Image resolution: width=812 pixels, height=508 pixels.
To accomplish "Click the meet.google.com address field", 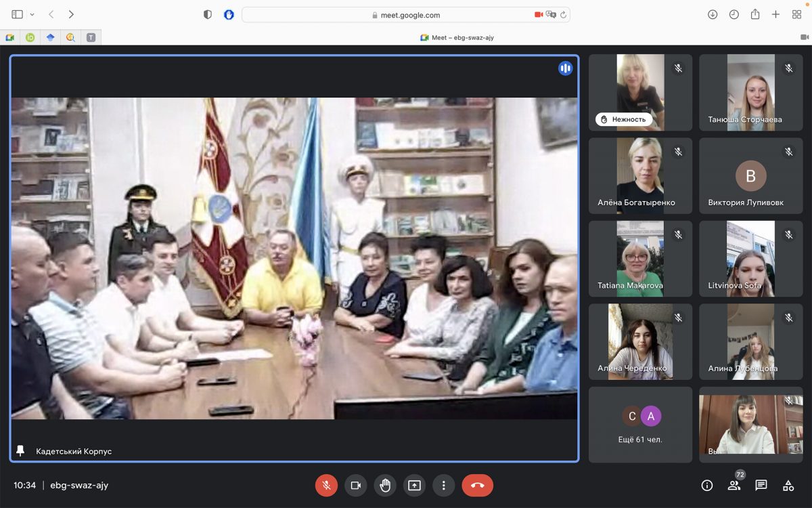I will click(406, 15).
